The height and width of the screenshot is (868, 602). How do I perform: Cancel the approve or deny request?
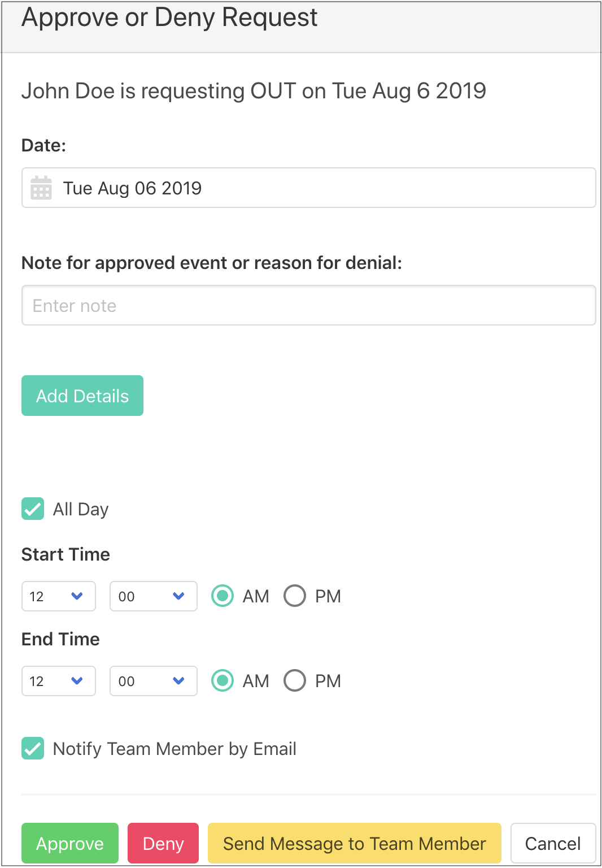(553, 843)
